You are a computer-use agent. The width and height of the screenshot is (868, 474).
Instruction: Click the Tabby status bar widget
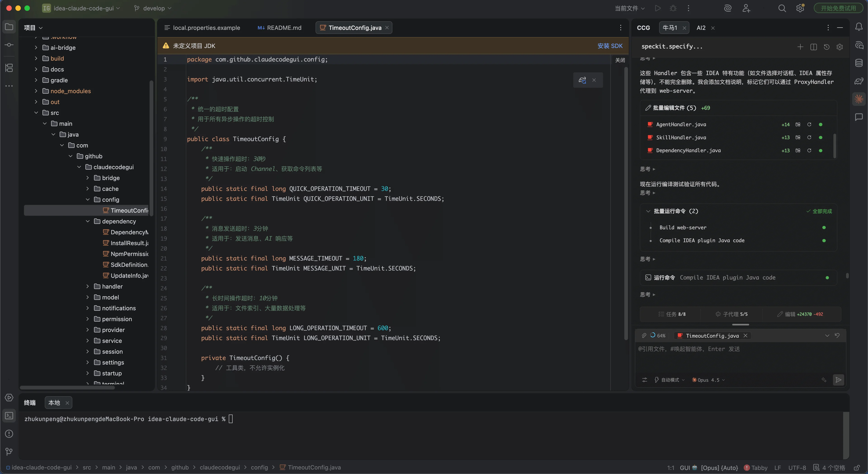coord(755,468)
